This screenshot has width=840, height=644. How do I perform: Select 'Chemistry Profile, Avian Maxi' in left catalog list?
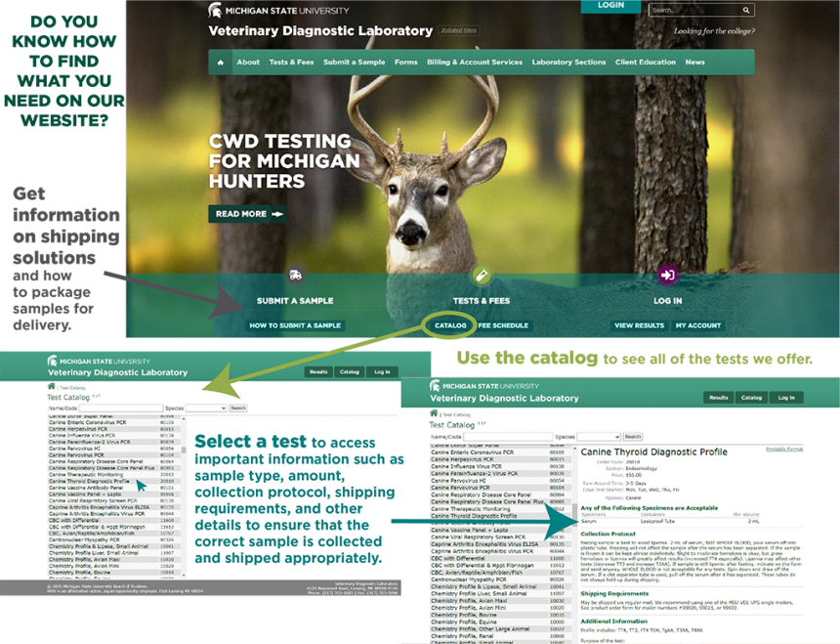(x=84, y=559)
